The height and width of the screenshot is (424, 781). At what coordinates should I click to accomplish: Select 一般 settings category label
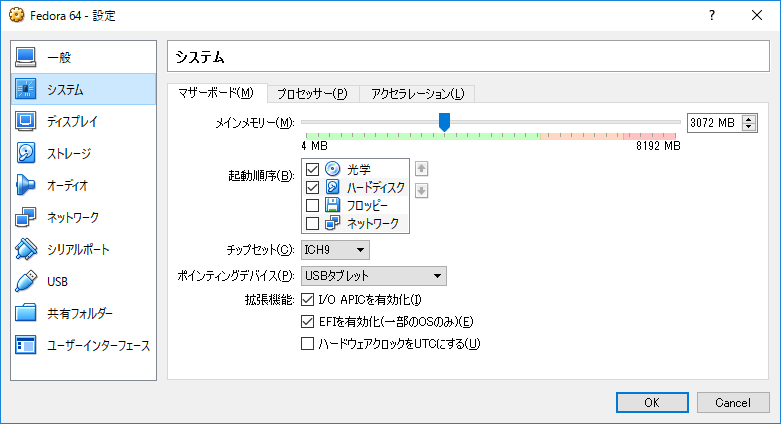coord(59,58)
